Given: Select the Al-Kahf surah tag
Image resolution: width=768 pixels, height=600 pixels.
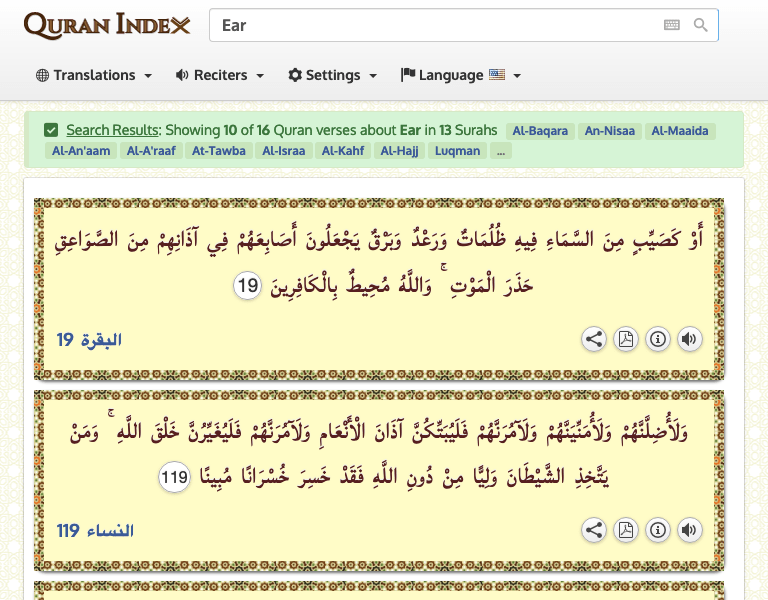Looking at the screenshot, I should (342, 151).
